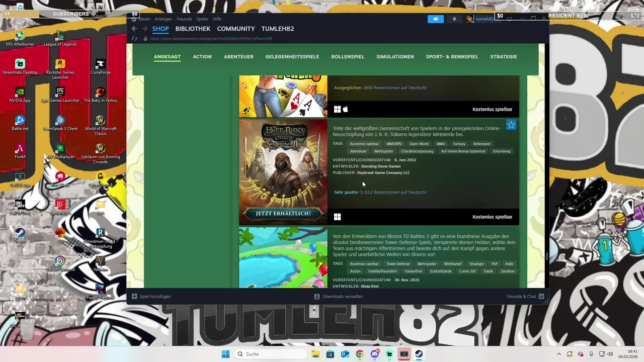
Task: Click Steam announcements megaphone icon
Action: click(436, 19)
